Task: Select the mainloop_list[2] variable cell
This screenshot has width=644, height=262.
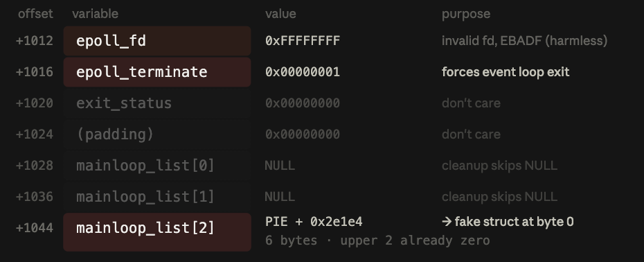Action: [x=157, y=232]
